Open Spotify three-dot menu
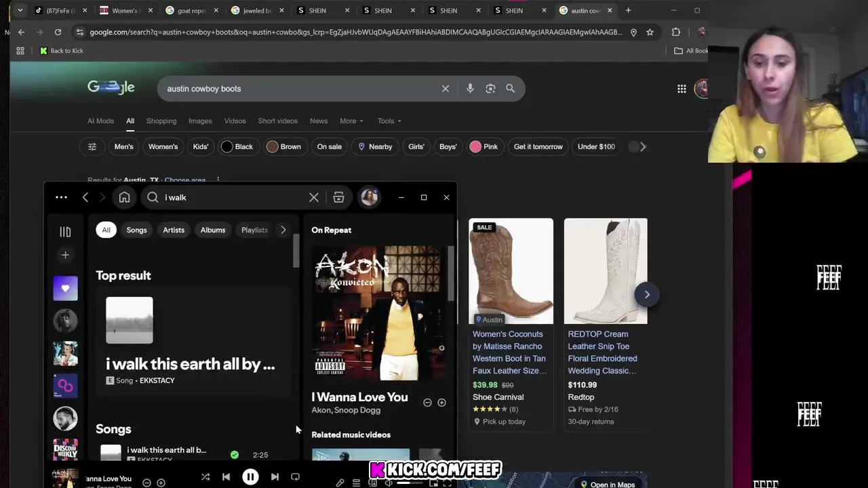The height and width of the screenshot is (488, 868). pos(61,197)
